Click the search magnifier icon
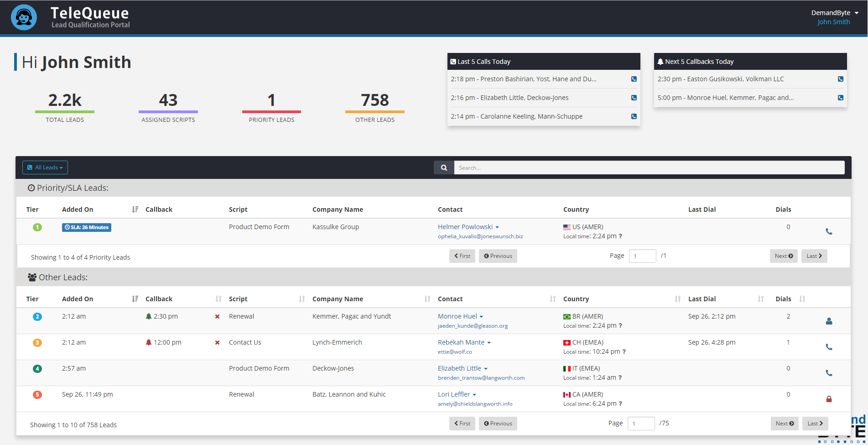Viewport: 868px width, 445px height. point(443,168)
